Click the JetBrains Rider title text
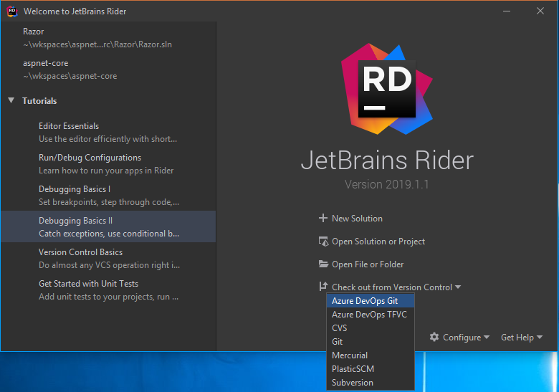This screenshot has width=559, height=392. [387, 161]
